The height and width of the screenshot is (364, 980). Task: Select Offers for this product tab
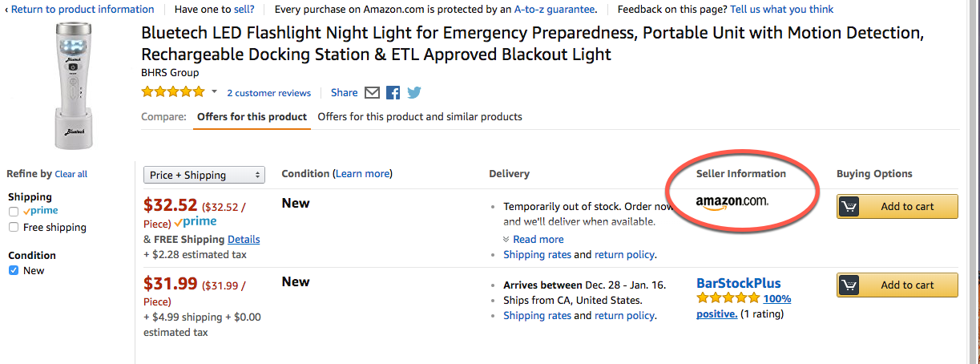click(252, 117)
